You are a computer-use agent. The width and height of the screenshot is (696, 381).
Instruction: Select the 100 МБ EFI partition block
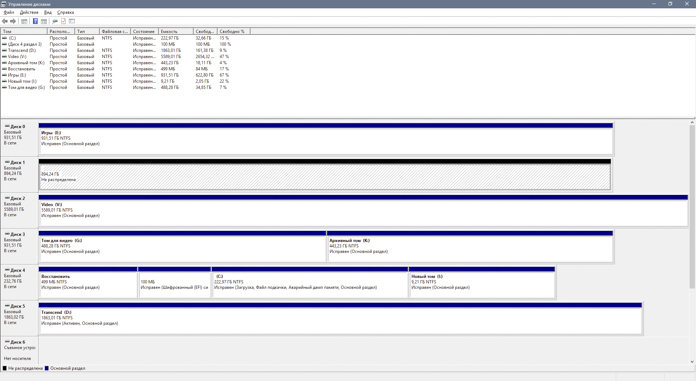[x=174, y=282]
